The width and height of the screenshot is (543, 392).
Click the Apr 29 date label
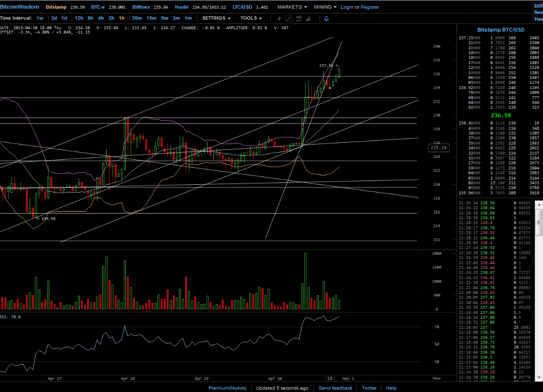[201, 379]
